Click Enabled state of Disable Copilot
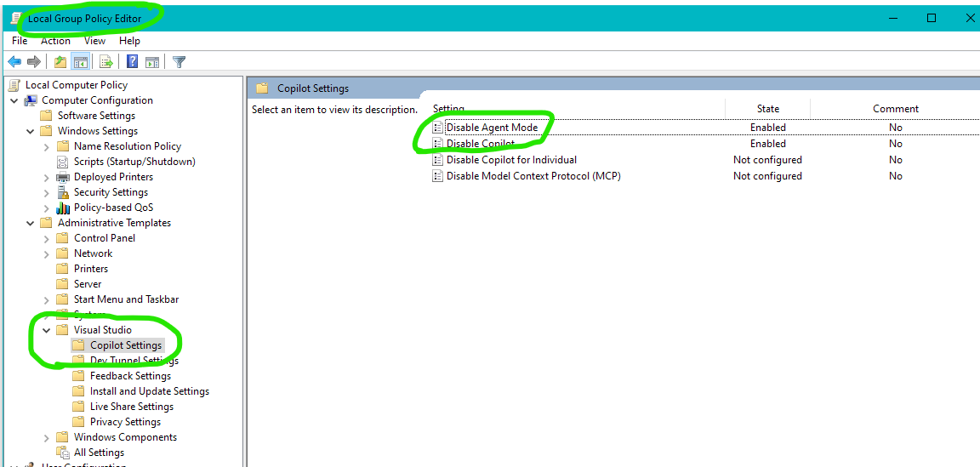Viewport: 980px width, 467px height. coord(768,144)
